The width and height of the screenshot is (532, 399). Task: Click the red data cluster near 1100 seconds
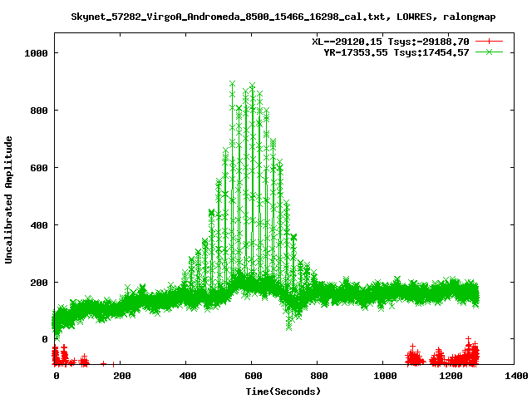[414, 357]
